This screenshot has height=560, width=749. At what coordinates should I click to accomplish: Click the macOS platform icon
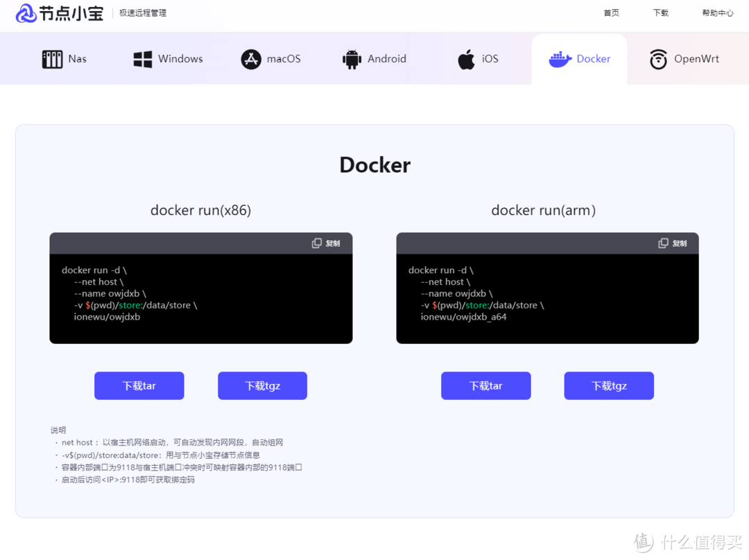[251, 59]
